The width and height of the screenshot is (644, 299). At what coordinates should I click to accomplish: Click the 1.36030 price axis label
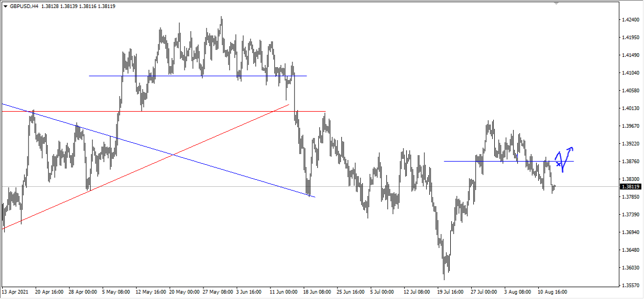630,268
